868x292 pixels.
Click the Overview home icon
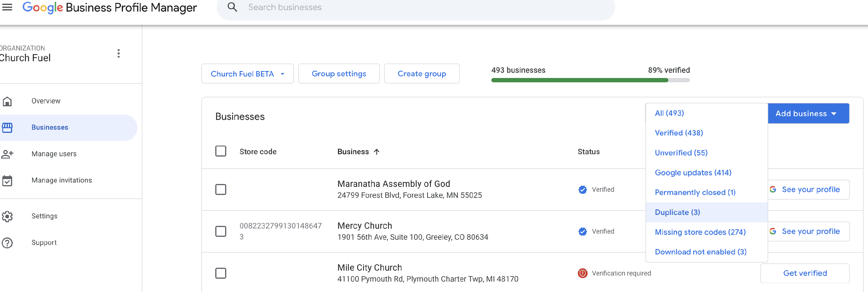click(x=7, y=101)
